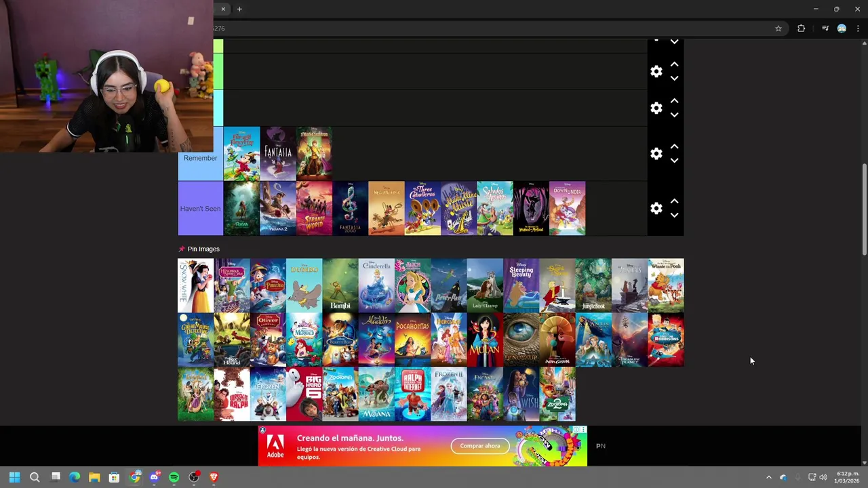Select the Wish poster
Screen dimensions: 868x488
pyautogui.click(x=521, y=394)
